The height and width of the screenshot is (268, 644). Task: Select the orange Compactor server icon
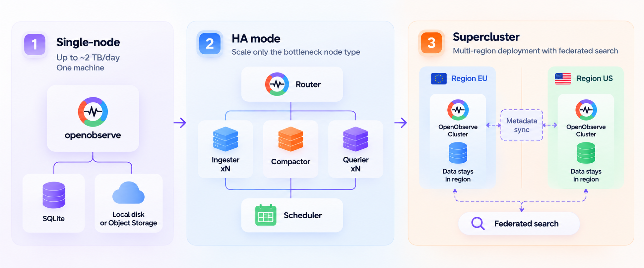click(x=290, y=139)
